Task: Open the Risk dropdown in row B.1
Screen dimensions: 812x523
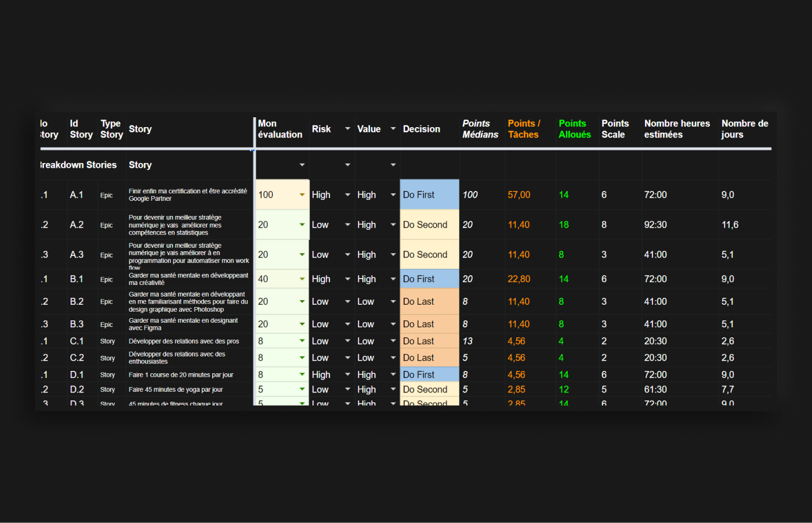Action: pyautogui.click(x=347, y=279)
